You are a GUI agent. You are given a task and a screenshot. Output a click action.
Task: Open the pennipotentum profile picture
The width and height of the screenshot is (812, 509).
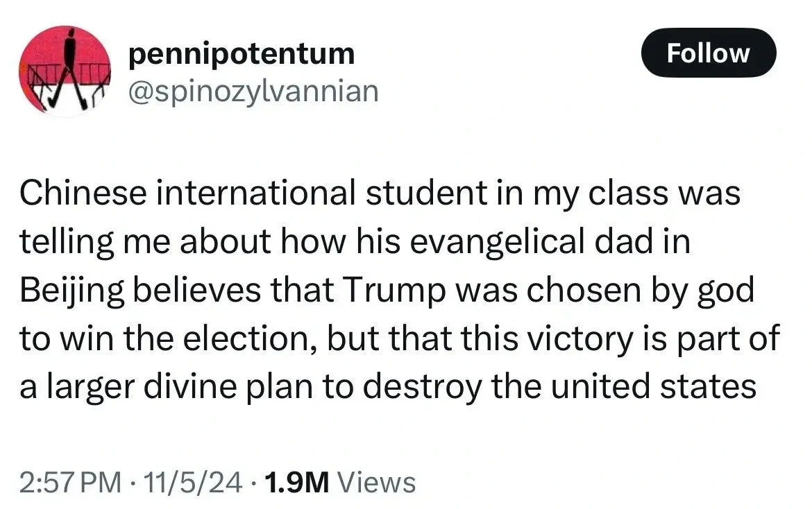point(65,71)
